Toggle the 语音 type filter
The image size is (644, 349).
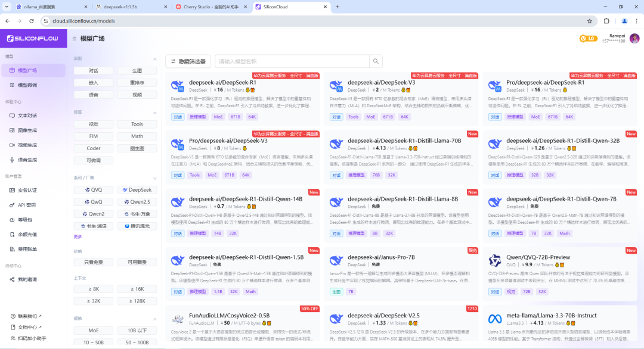pos(93,95)
